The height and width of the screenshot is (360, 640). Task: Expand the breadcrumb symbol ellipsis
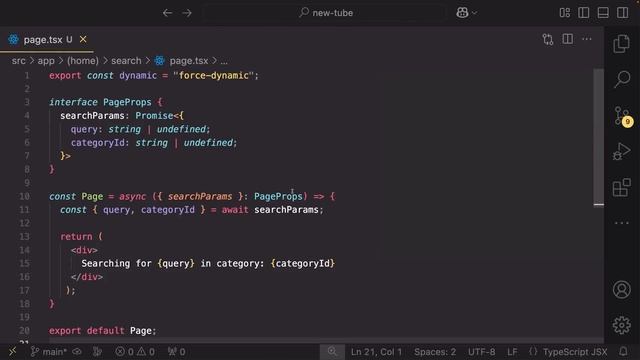[224, 61]
